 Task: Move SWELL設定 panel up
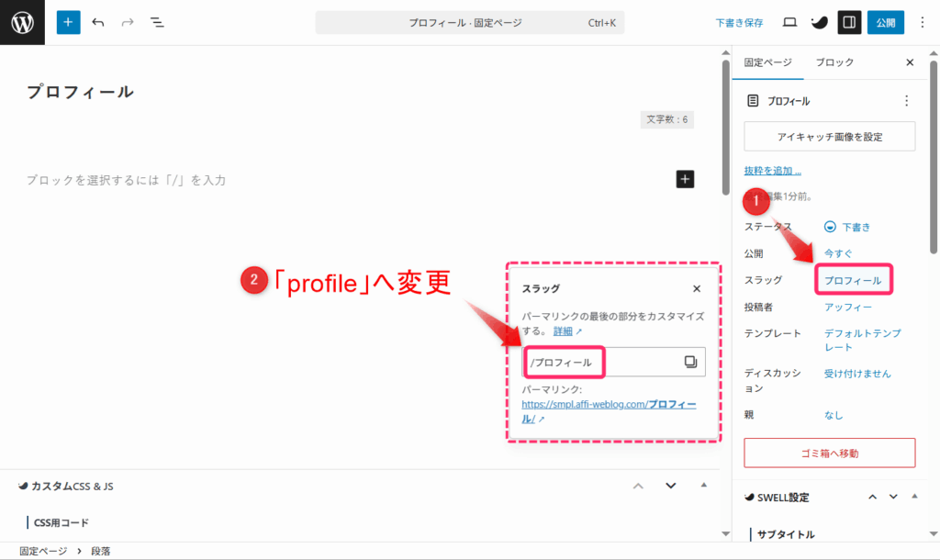872,497
